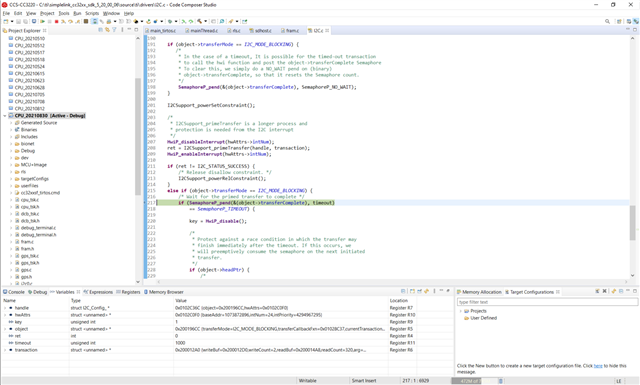
Task: Switch to the fram.c editor tab
Action: tap(290, 31)
